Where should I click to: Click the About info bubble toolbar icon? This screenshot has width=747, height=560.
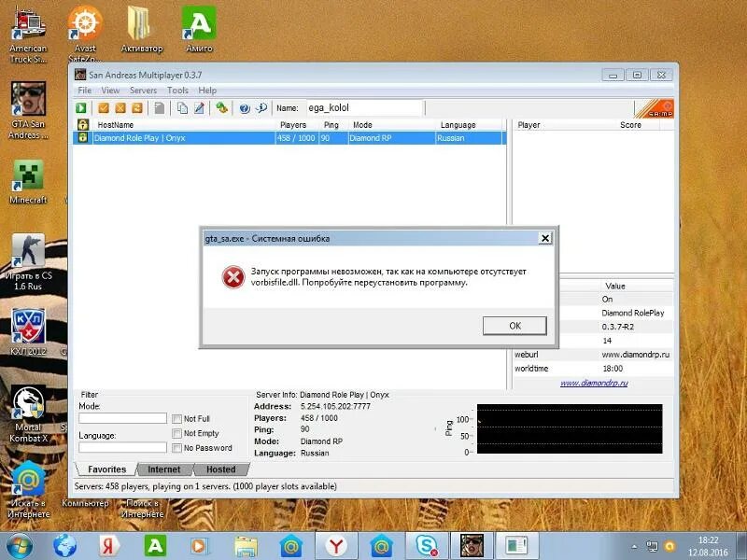point(261,108)
